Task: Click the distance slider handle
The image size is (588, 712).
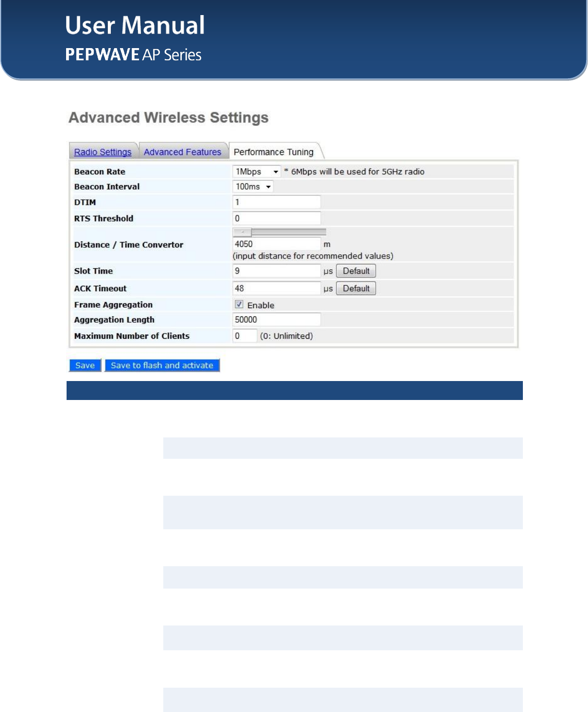Action: click(x=242, y=232)
